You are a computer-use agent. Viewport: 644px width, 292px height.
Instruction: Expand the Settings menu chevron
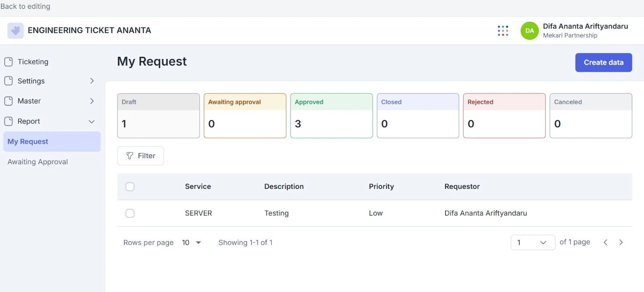92,81
